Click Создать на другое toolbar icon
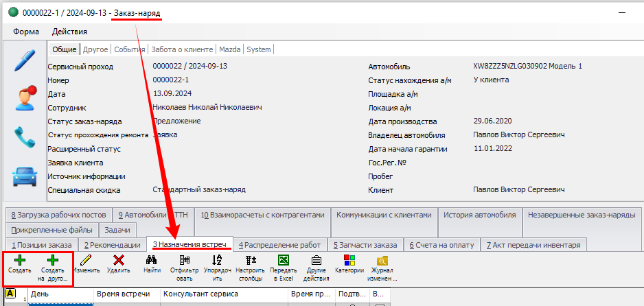The width and height of the screenshot is (644, 306). tap(52, 261)
